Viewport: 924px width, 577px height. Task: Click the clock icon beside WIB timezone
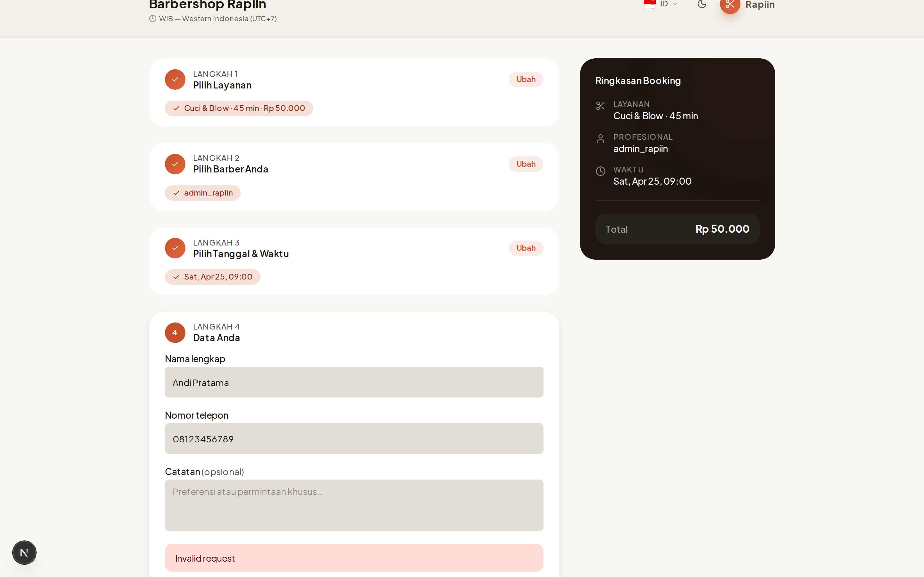click(153, 19)
